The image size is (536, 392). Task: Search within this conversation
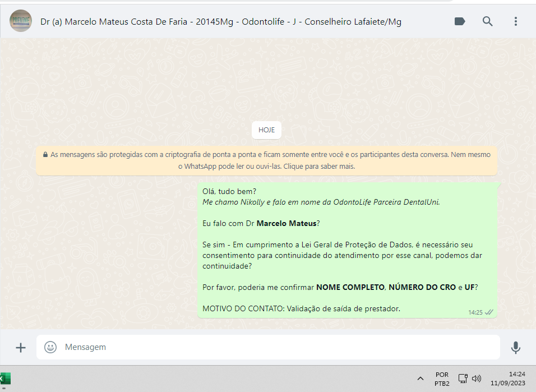487,21
